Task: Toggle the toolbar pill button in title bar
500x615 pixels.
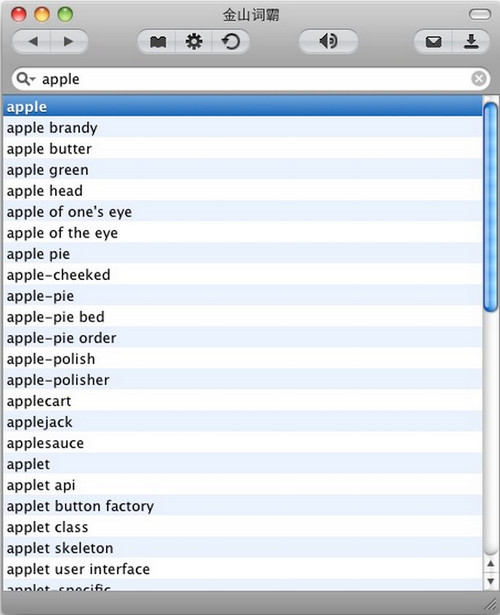Action: [x=480, y=15]
